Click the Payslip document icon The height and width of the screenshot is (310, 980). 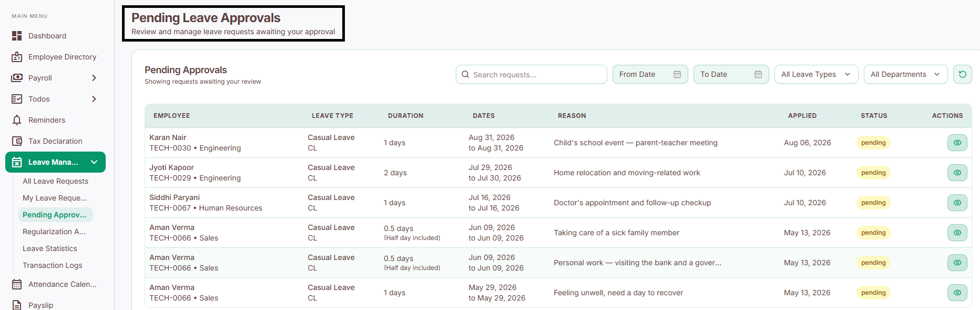(x=17, y=305)
